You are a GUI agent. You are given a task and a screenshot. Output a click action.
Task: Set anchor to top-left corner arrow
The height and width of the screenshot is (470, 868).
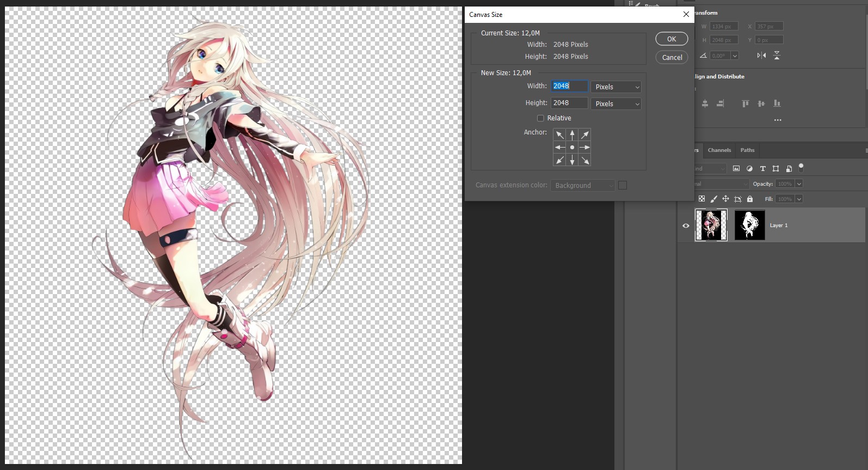[x=559, y=135]
